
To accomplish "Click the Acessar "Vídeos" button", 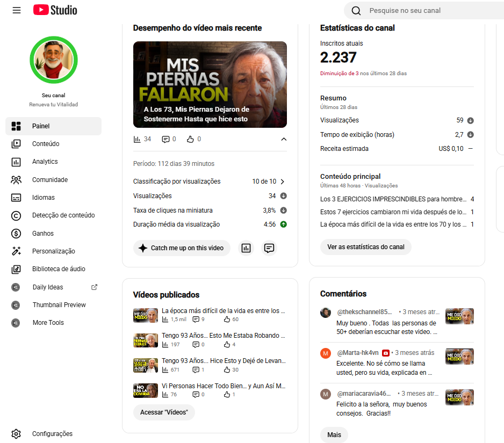I will (x=164, y=412).
